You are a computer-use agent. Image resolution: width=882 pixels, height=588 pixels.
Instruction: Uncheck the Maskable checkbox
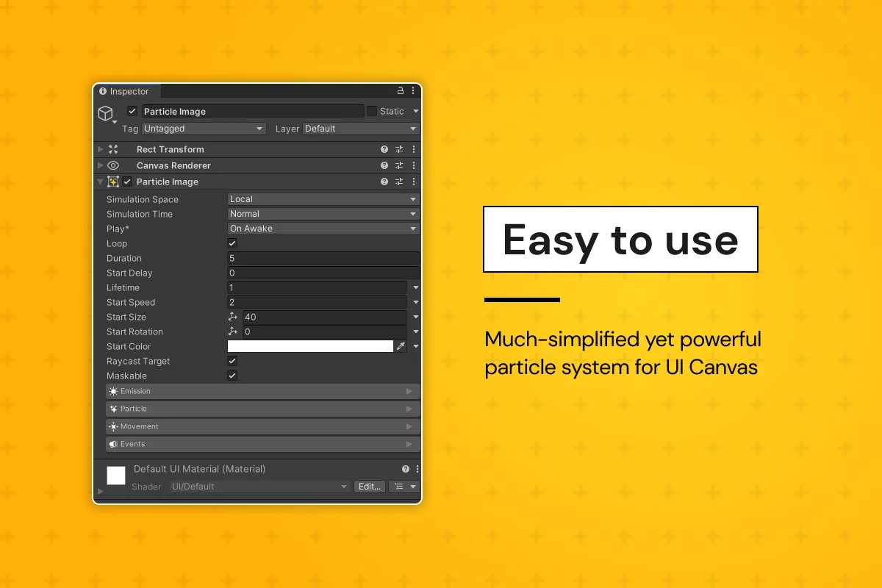[232, 376]
